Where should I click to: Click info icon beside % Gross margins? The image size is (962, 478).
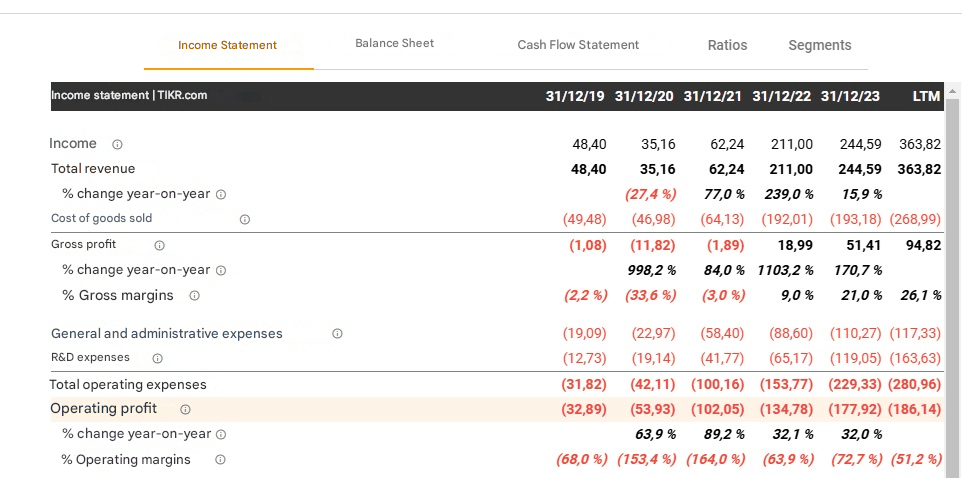click(x=194, y=296)
